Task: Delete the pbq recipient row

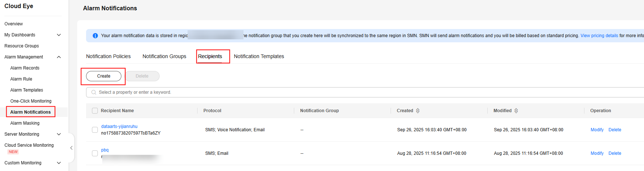Action: click(615, 153)
